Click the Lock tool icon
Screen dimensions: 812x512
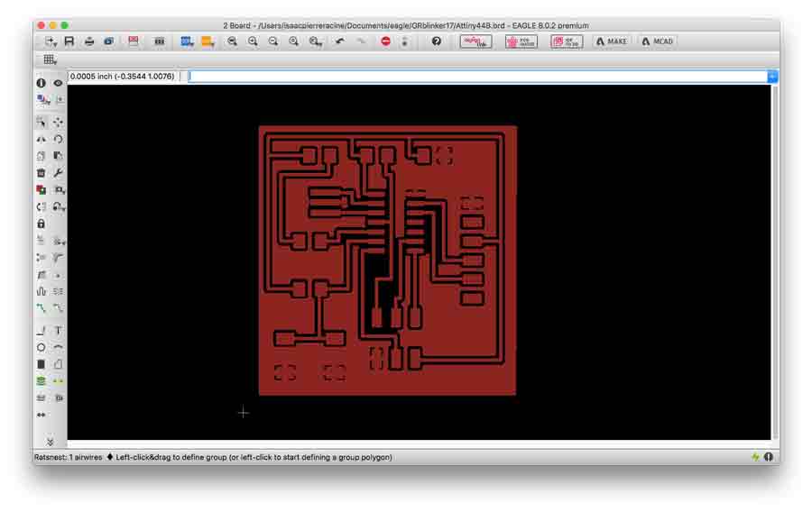[41, 223]
